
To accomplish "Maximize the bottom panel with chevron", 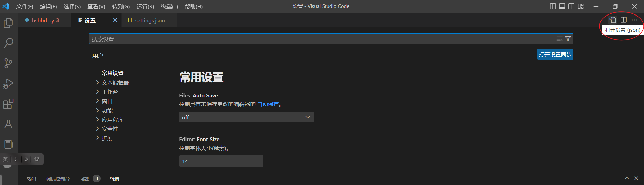I will (x=627, y=178).
